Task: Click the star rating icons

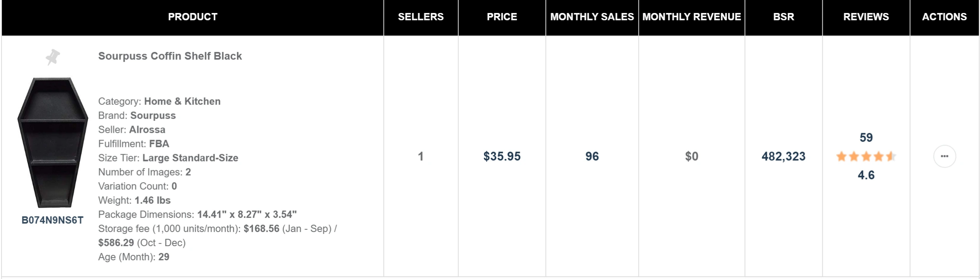Action: (866, 157)
